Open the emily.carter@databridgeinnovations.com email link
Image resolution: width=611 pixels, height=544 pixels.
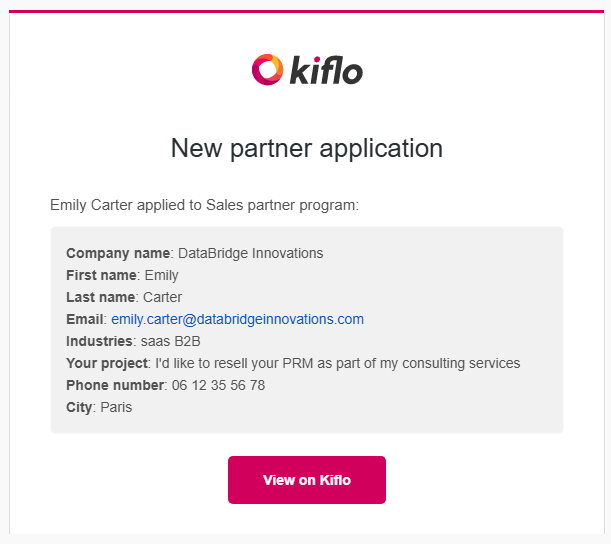click(x=237, y=319)
